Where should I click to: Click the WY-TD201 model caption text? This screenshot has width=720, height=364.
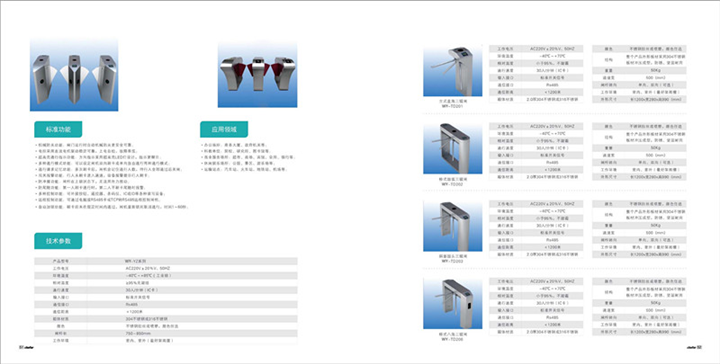tap(452, 106)
